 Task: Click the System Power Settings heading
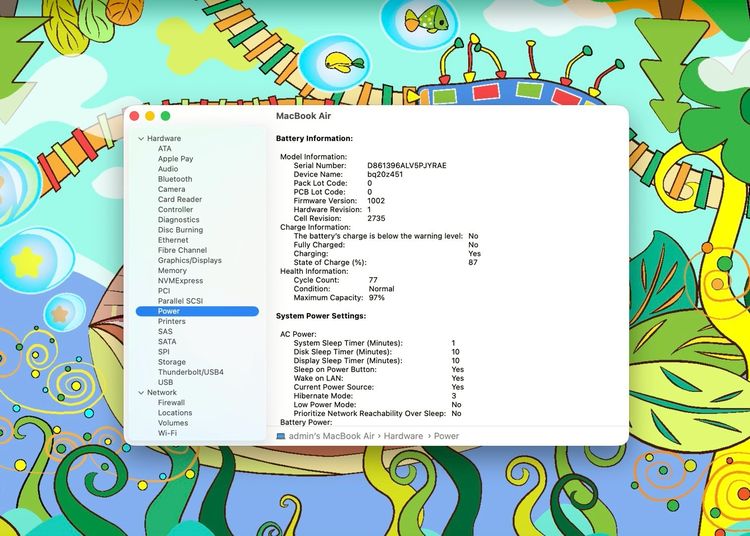[x=321, y=316]
